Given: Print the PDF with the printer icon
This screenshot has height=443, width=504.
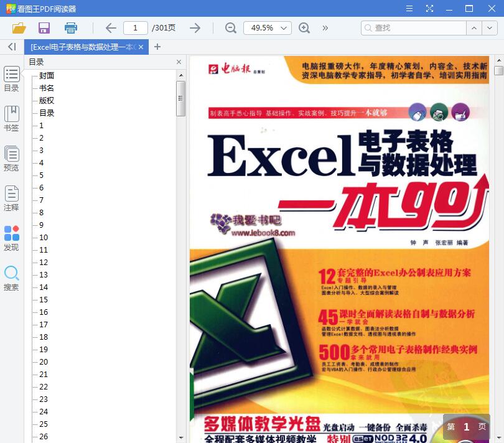Looking at the screenshot, I should click(71, 28).
